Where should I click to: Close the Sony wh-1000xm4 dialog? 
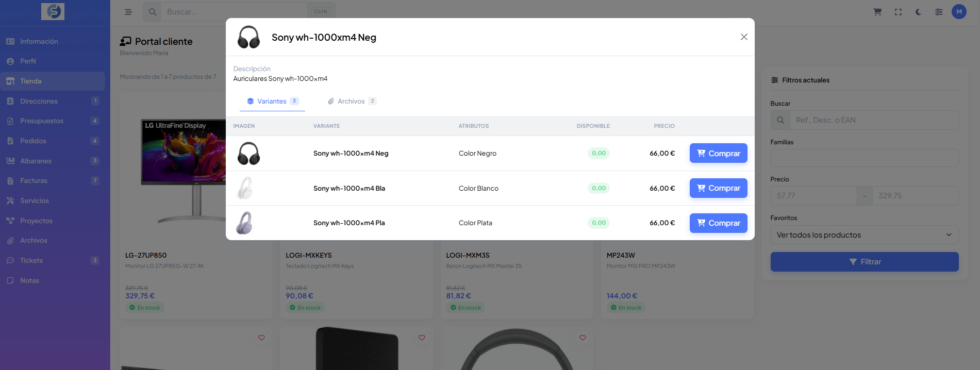coord(744,37)
